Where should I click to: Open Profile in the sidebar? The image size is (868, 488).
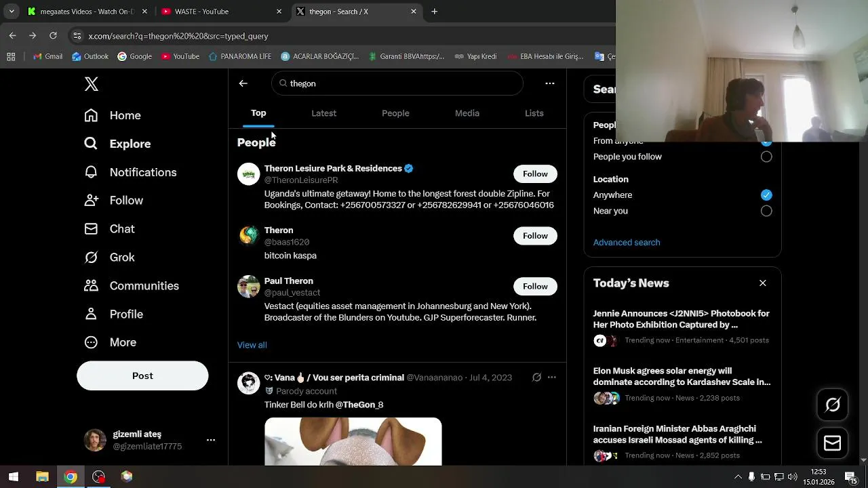(113, 314)
